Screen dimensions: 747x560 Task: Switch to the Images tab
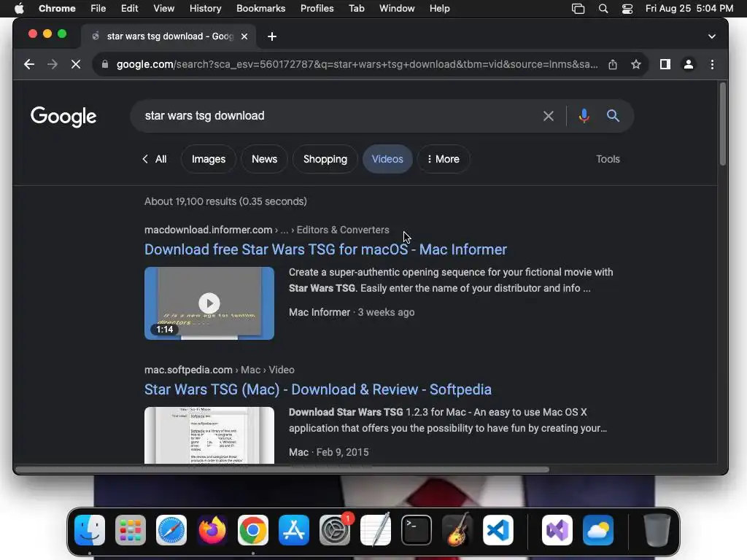208,159
